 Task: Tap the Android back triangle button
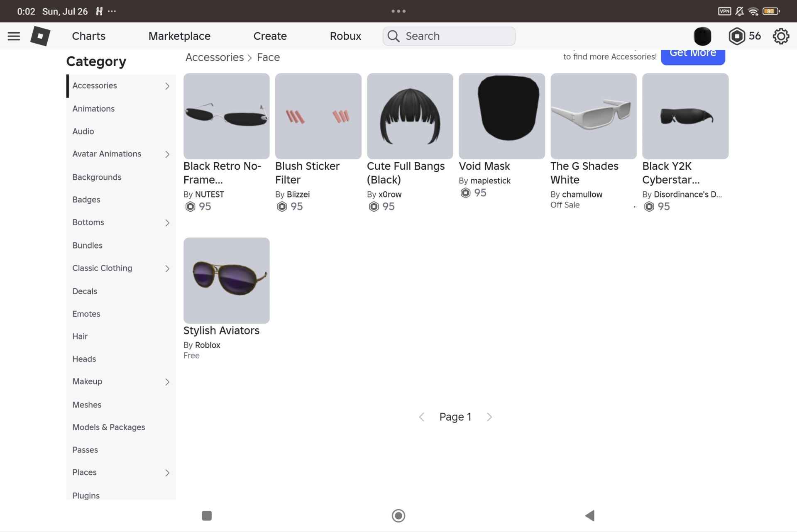(x=590, y=515)
